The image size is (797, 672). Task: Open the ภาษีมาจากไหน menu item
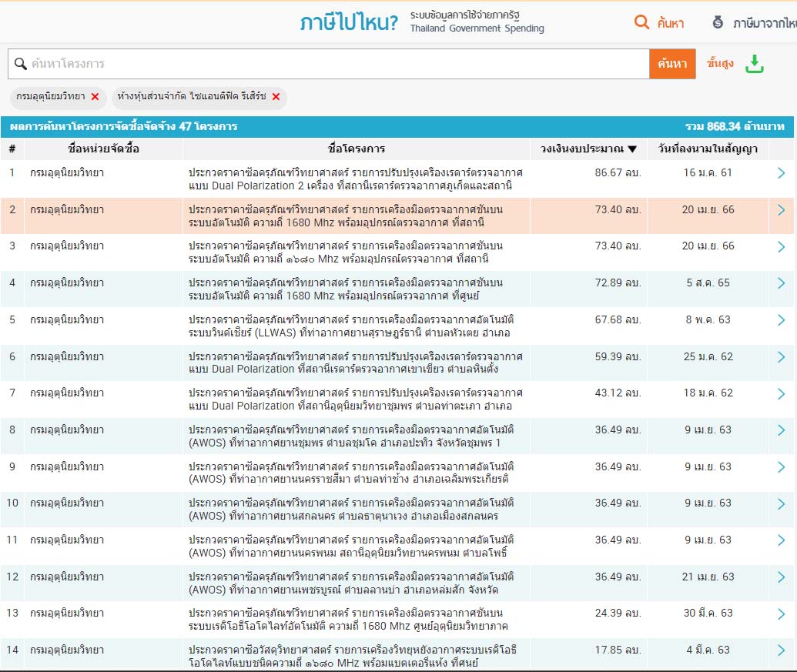764,23
